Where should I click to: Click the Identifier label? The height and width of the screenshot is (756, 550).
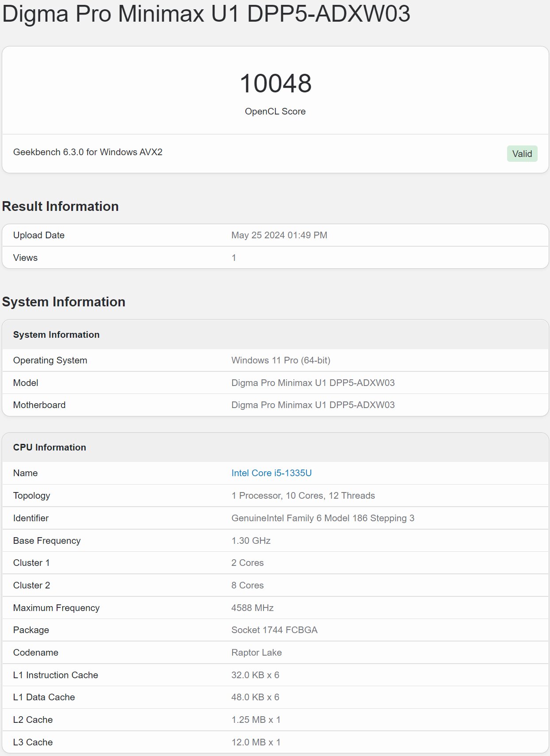[31, 518]
